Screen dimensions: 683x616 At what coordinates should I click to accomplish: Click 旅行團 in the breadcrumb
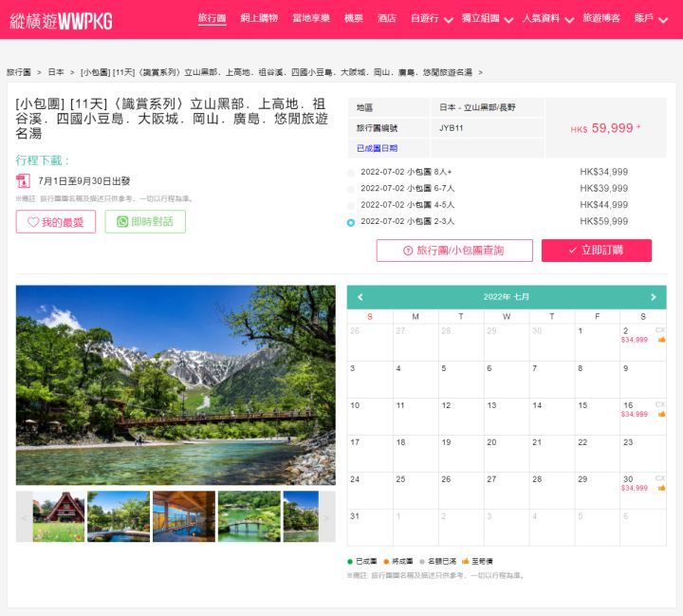[19, 72]
